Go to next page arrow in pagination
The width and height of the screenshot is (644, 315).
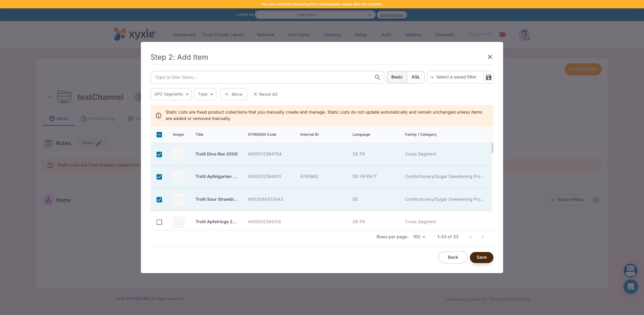(482, 237)
